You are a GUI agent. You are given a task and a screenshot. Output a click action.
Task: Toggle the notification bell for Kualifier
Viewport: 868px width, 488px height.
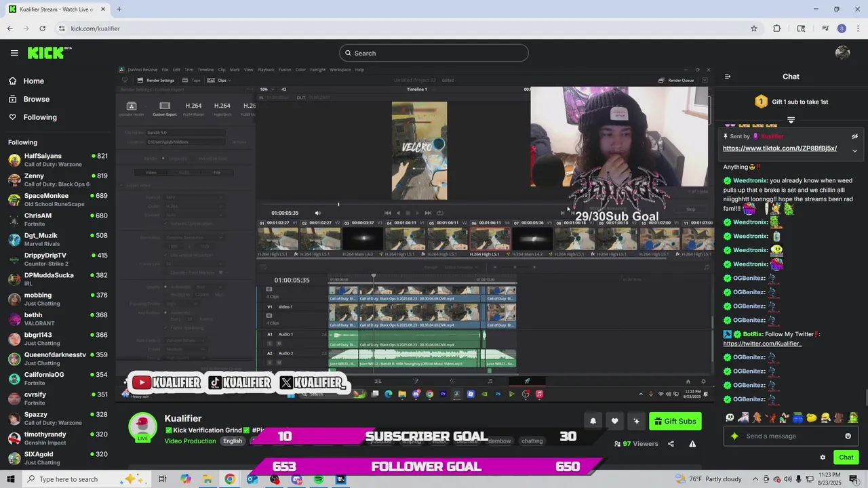pyautogui.click(x=593, y=421)
